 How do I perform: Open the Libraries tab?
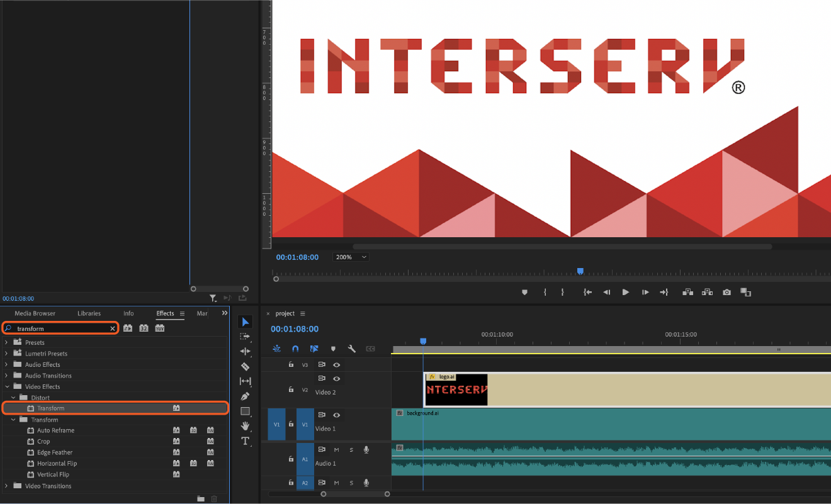pos(89,313)
